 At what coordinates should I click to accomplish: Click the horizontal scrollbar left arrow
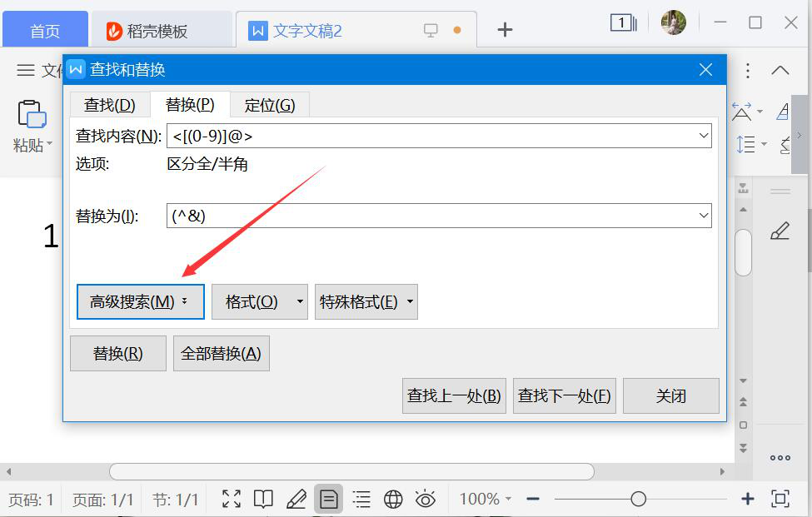(8, 471)
